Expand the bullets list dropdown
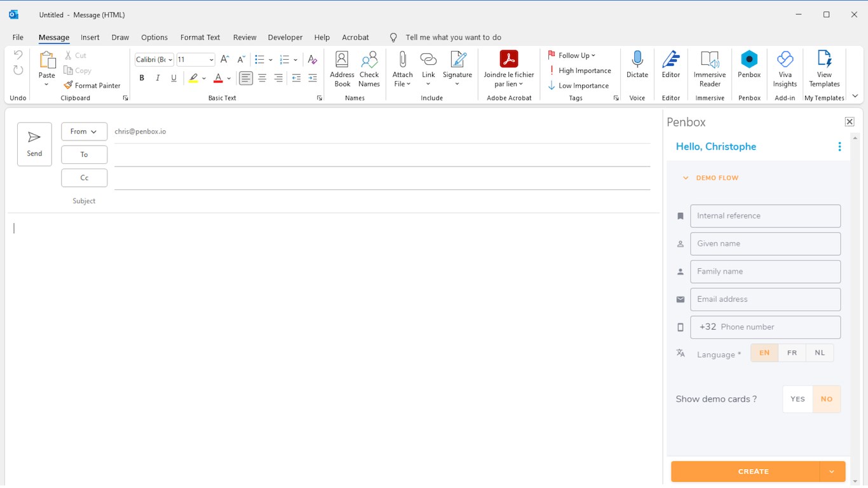Viewport: 868px width, 488px height. pyautogui.click(x=271, y=60)
